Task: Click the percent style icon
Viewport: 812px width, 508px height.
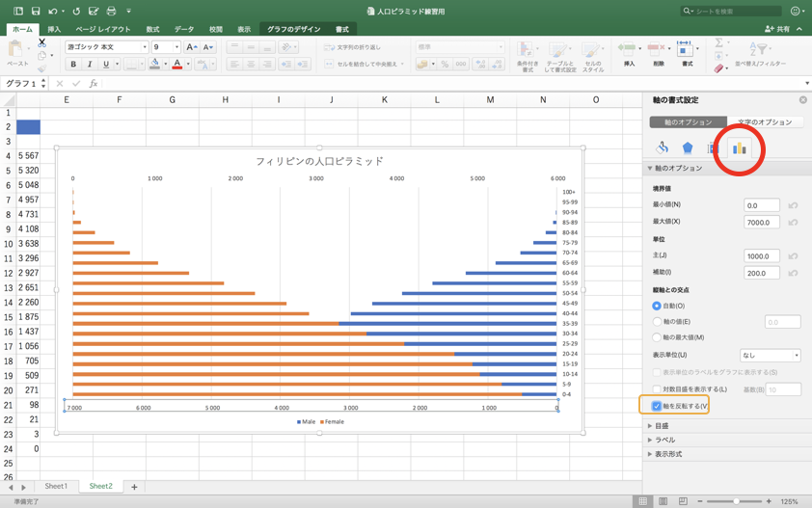Action: click(x=445, y=65)
